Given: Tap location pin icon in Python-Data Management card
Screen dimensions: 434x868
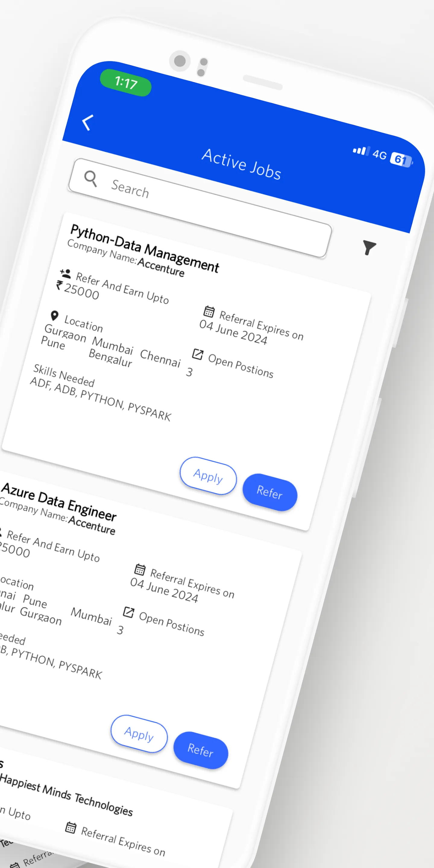Looking at the screenshot, I should pos(54,316).
